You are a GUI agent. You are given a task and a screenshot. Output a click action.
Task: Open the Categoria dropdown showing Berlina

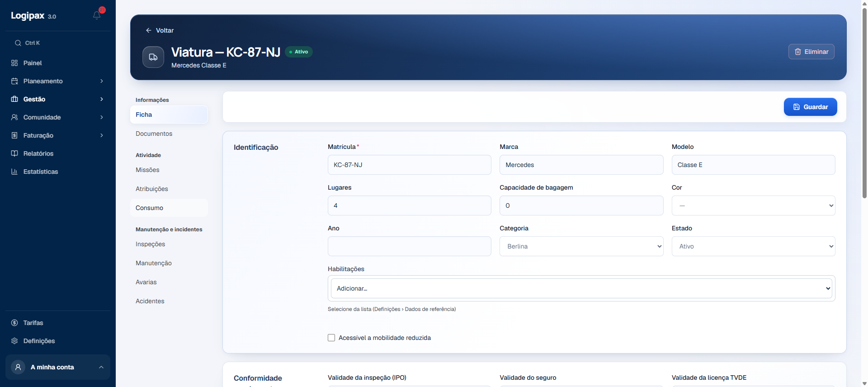point(581,246)
